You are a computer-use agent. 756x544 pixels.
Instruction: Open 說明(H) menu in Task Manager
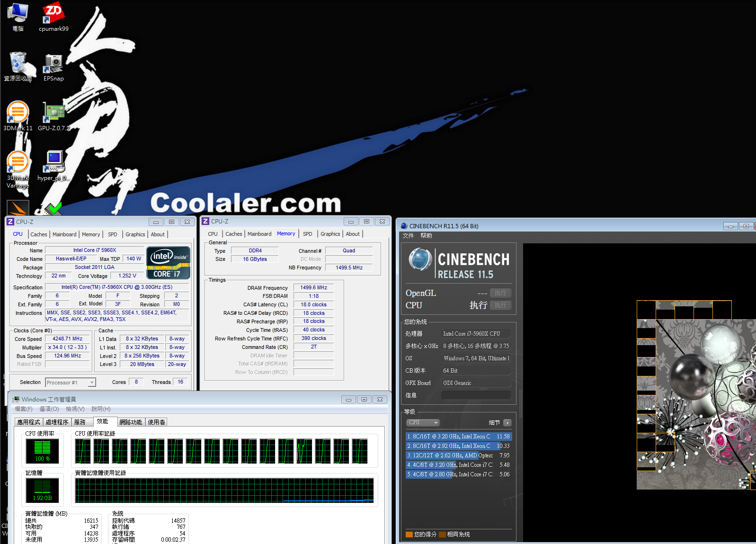click(x=101, y=409)
